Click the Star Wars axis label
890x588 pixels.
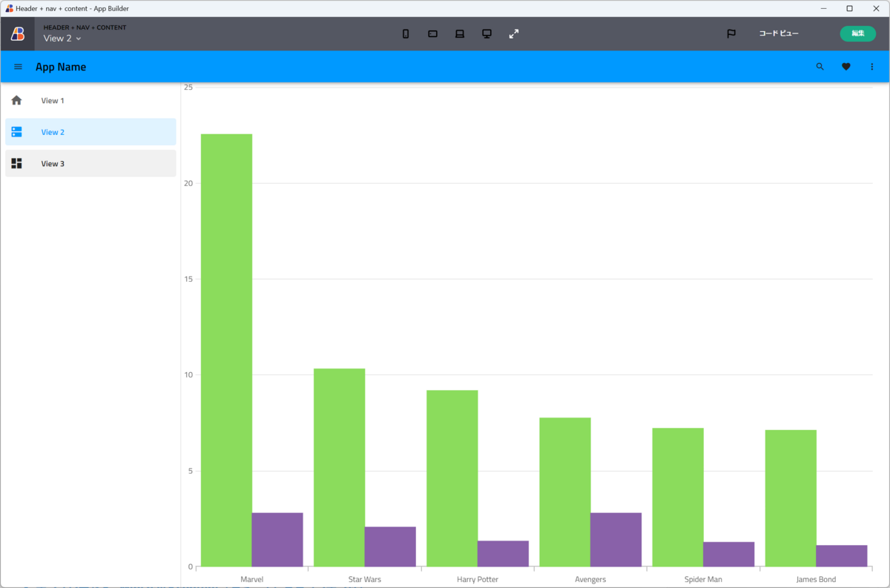pos(365,579)
